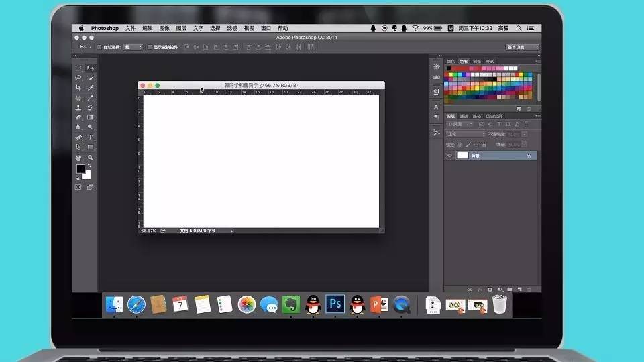Select the Lasso tool

tap(78, 78)
